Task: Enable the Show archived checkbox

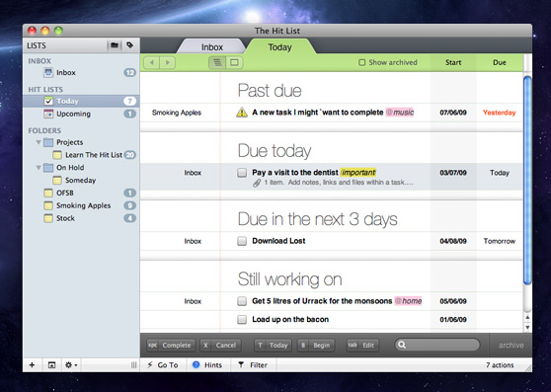Action: click(x=361, y=62)
